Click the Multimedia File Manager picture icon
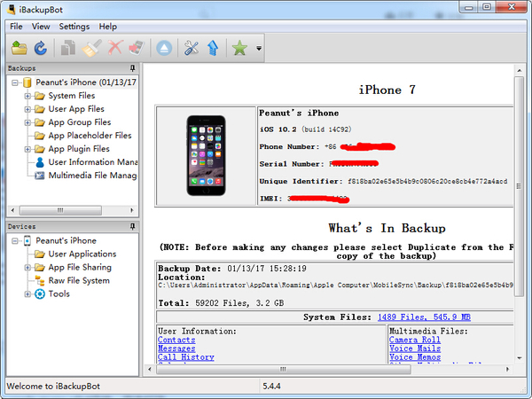The height and width of the screenshot is (399, 532). [x=40, y=176]
